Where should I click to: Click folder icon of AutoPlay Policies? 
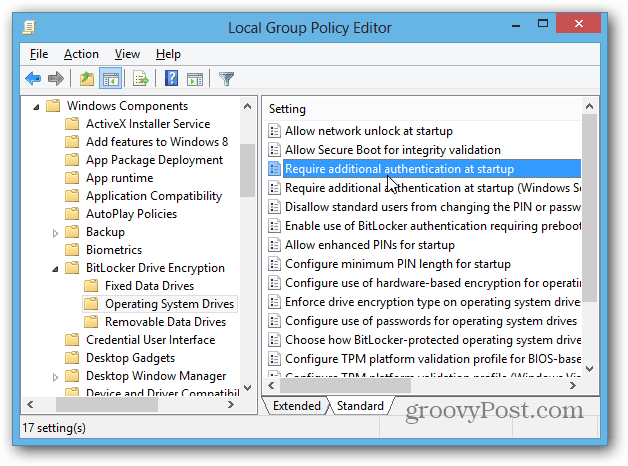[72, 214]
